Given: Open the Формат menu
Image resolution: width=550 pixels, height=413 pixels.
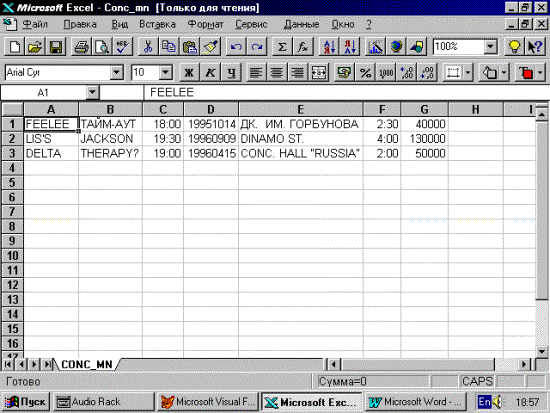Looking at the screenshot, I should (x=205, y=24).
